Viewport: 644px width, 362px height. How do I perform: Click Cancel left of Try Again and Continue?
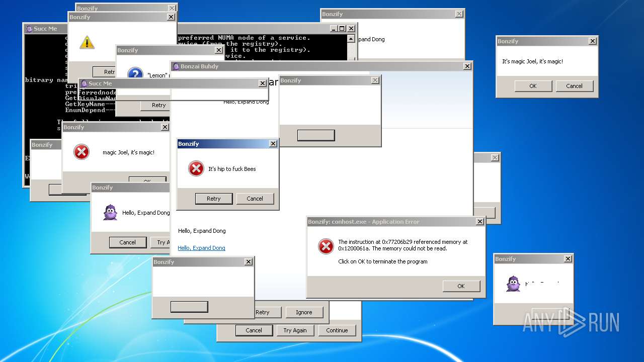[x=254, y=330]
